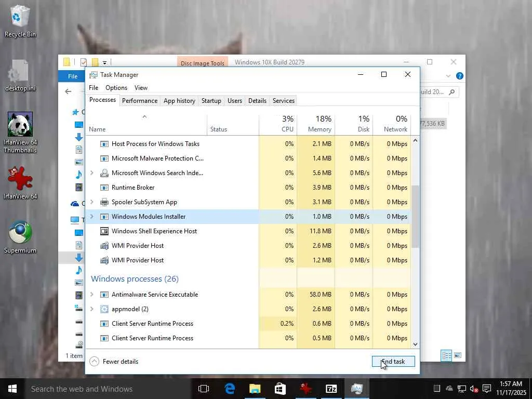Switch to the Details tab
Viewport: 532px width, 399px height.
tap(257, 101)
